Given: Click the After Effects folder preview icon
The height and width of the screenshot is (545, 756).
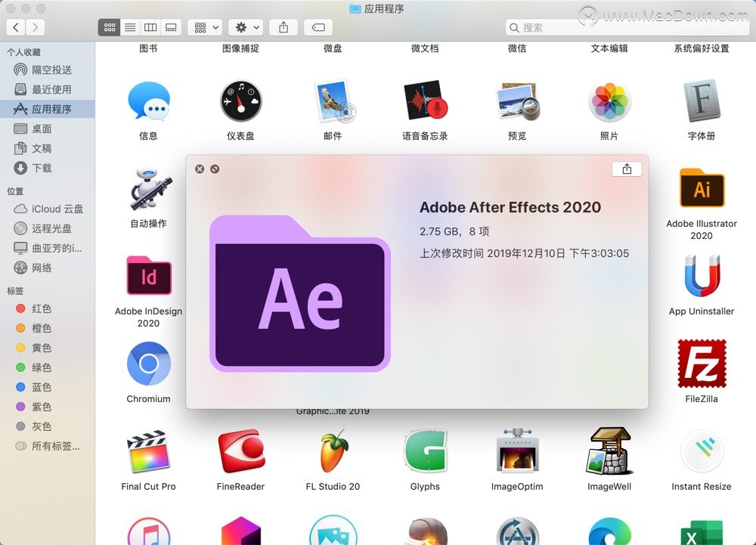Looking at the screenshot, I should pos(300,293).
